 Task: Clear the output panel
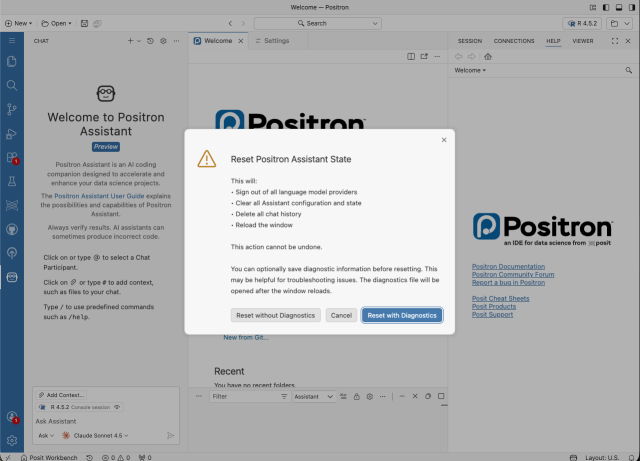click(x=343, y=396)
